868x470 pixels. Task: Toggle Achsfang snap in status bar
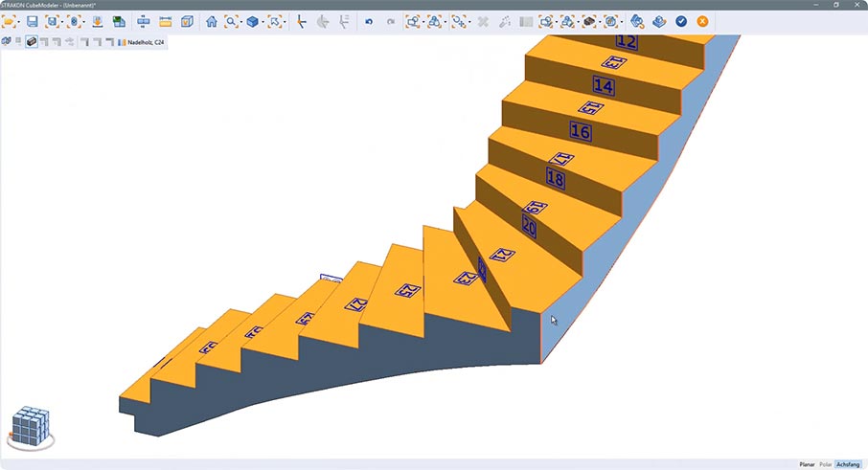point(848,464)
